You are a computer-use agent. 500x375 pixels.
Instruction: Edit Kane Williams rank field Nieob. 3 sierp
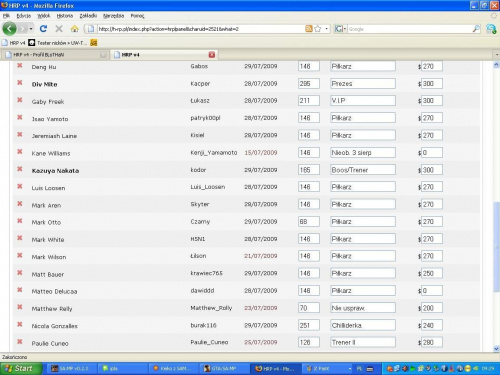click(x=363, y=152)
